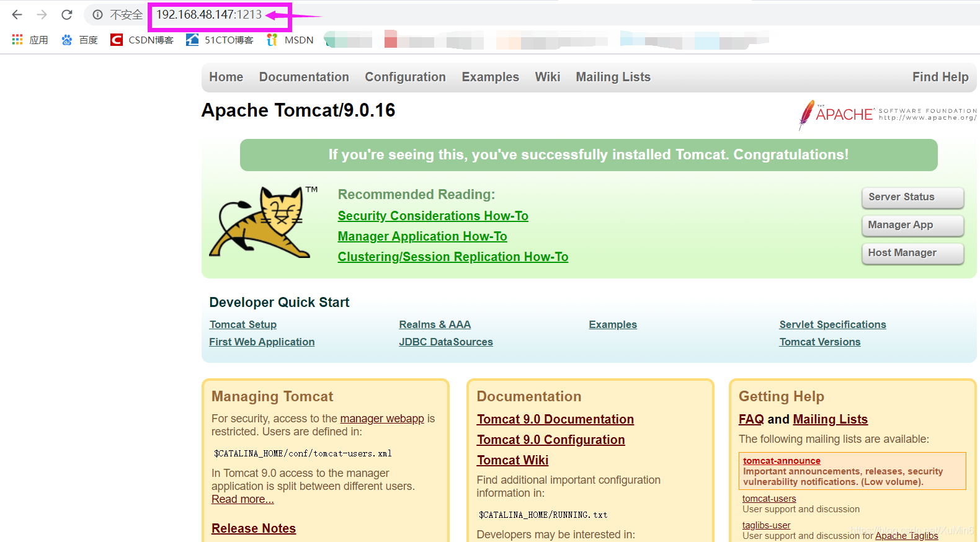Open the taglibs-user mailing list link
The width and height of the screenshot is (980, 542).
(x=766, y=525)
